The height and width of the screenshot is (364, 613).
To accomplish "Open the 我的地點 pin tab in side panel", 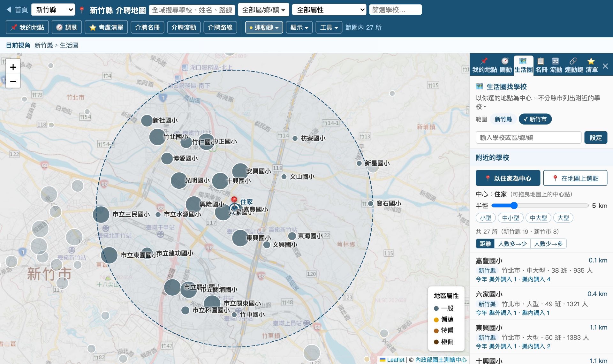I will pos(484,65).
